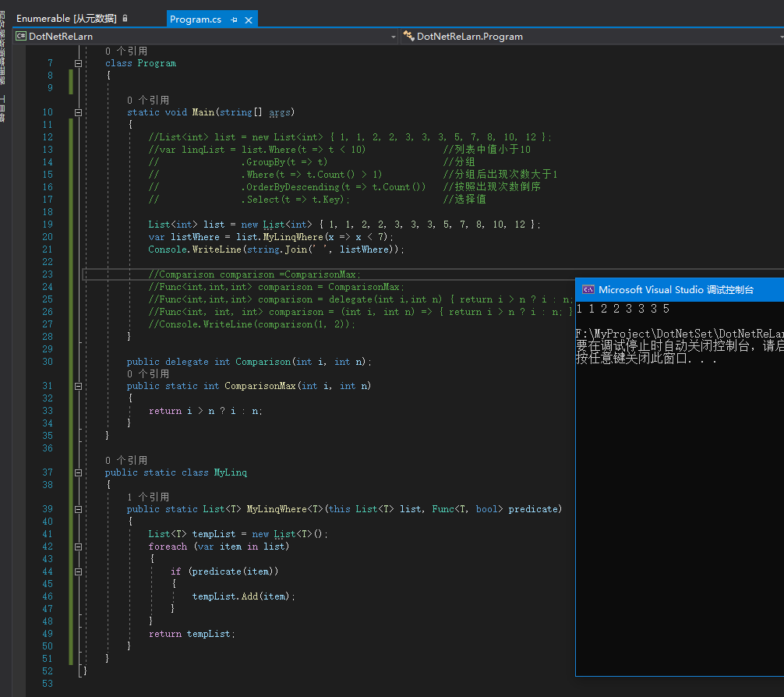
Task: Click the '1 个引用' CodeLens above MyLinqWhere
Action: pos(148,497)
